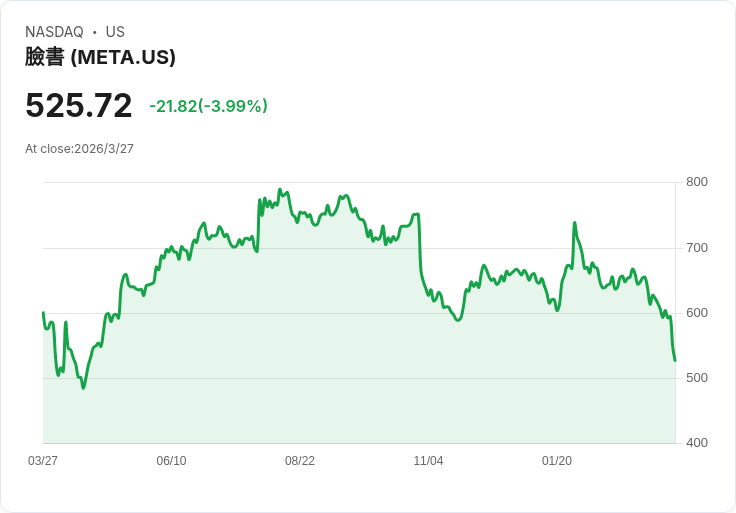
Task: Select the 06/10 date on the x-axis
Action: [x=171, y=461]
